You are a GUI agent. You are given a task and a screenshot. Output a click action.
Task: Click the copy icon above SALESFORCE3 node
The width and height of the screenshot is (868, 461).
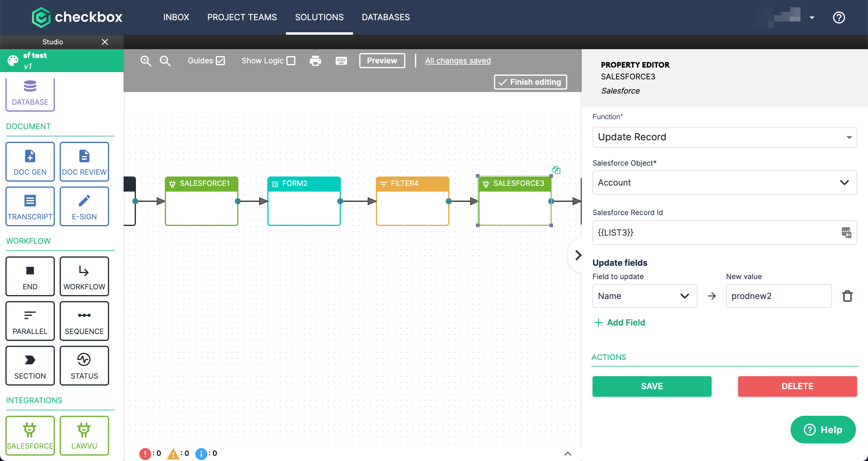[x=556, y=170]
